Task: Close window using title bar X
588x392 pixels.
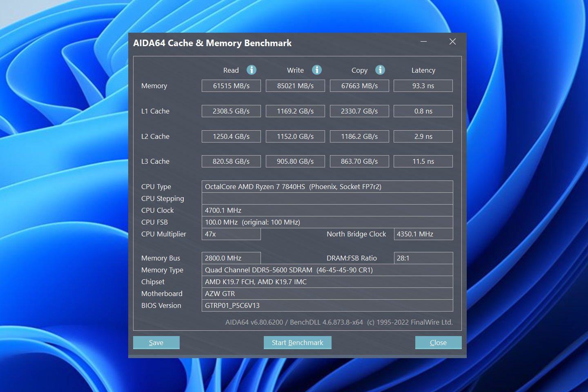Action: coord(452,42)
